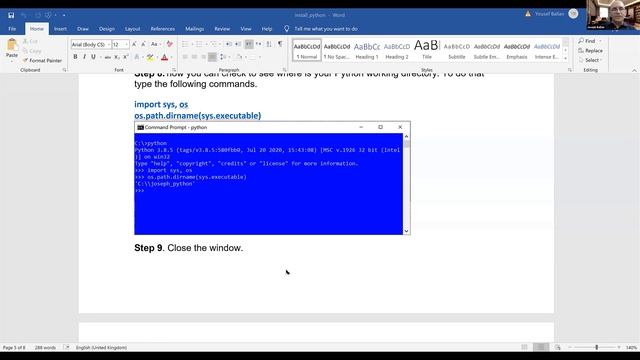Open the View tab
This screenshot has height=360, width=640.
[x=246, y=29]
